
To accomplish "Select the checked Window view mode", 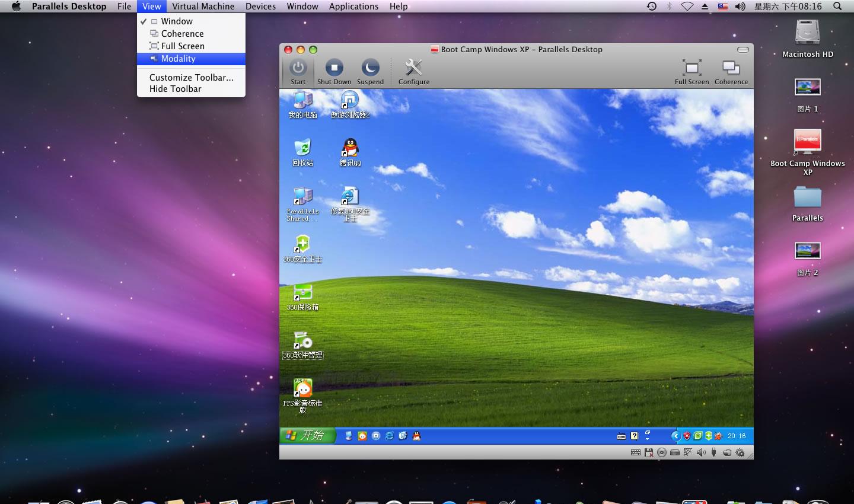I will point(191,21).
